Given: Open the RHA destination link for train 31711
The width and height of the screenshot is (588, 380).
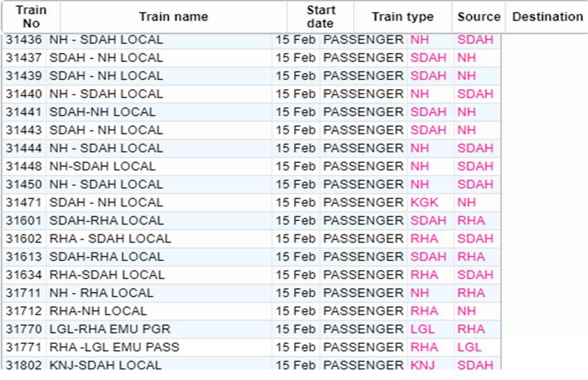Looking at the screenshot, I should [x=471, y=293].
